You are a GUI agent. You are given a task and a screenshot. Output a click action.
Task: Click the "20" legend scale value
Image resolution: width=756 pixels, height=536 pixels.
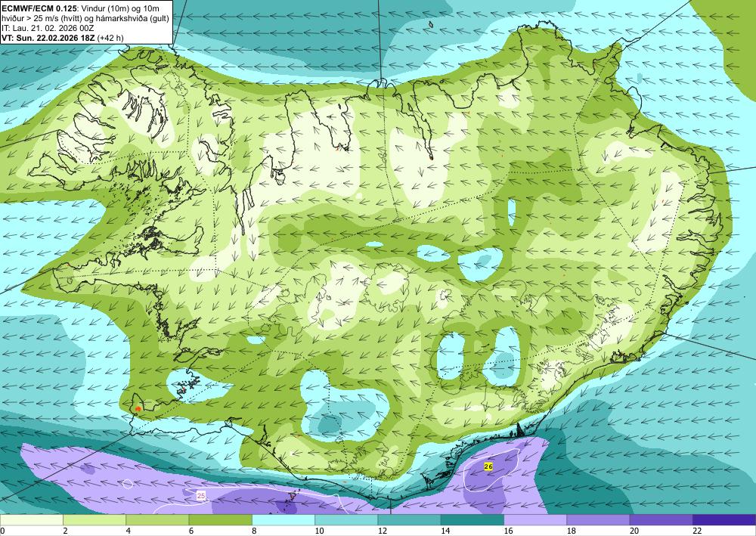pos(634,531)
